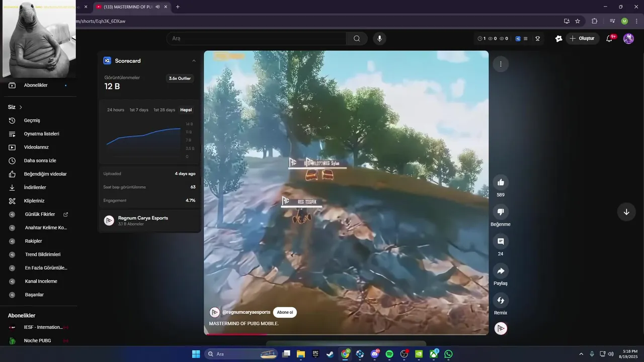644x362 pixels.
Task: Open Windows Start menu
Action: (196, 354)
